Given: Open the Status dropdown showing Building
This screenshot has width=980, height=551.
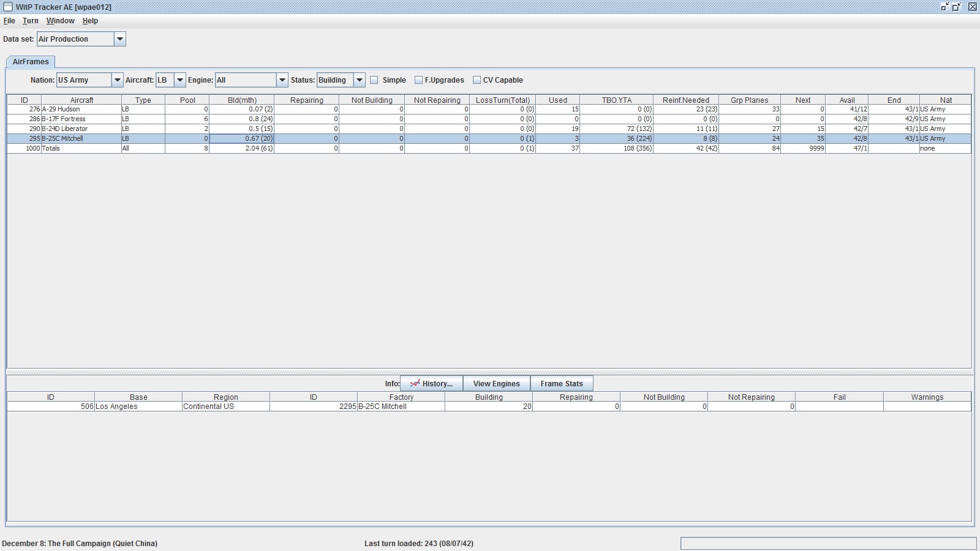Looking at the screenshot, I should click(360, 80).
